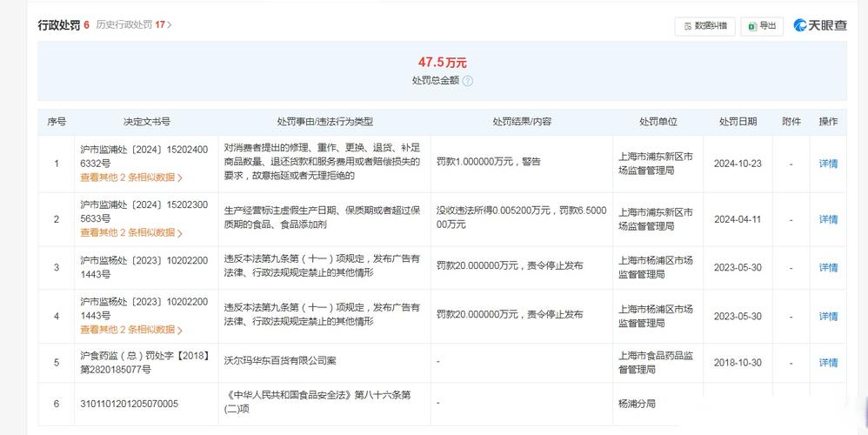The width and height of the screenshot is (868, 435).
Task: Open 历史行政处罚 17 link
Action: point(133,25)
